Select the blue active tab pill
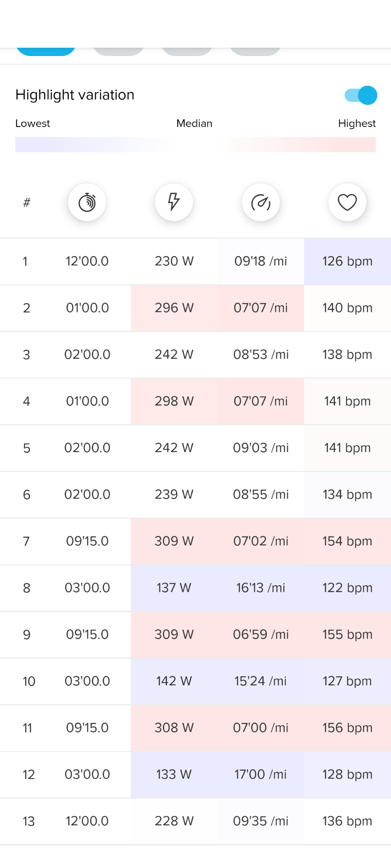 click(x=46, y=51)
